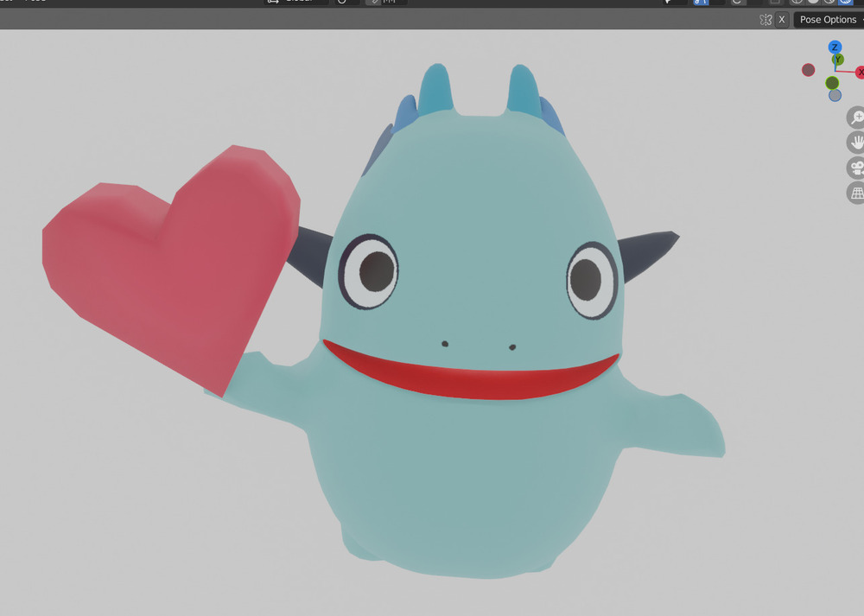Click the butterfly mirror icon beside X

pos(765,19)
